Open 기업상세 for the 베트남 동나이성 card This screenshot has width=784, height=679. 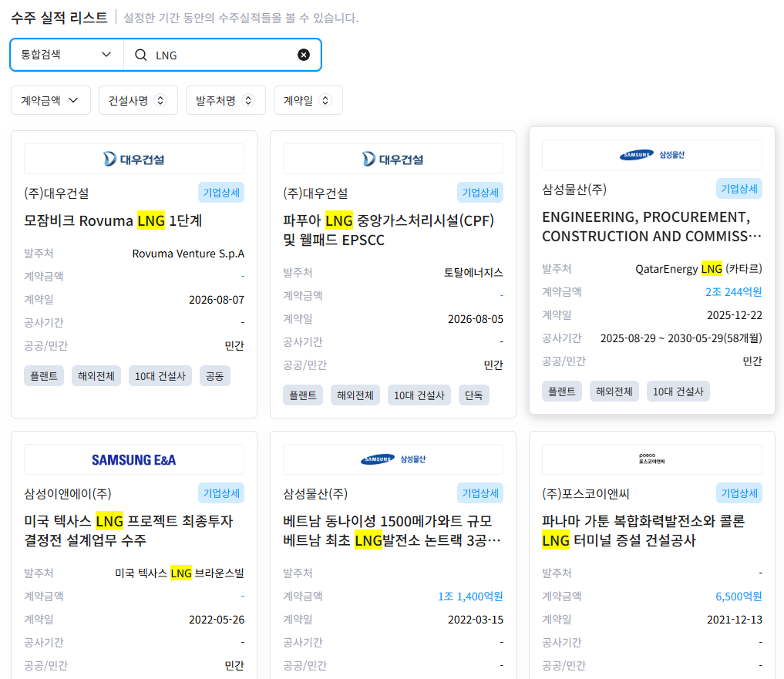click(480, 493)
